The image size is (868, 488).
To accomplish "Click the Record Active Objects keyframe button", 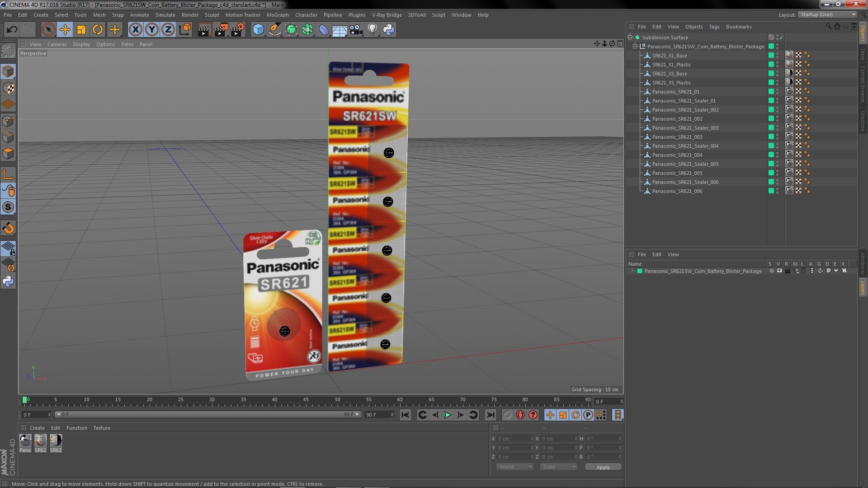I will (x=508, y=415).
